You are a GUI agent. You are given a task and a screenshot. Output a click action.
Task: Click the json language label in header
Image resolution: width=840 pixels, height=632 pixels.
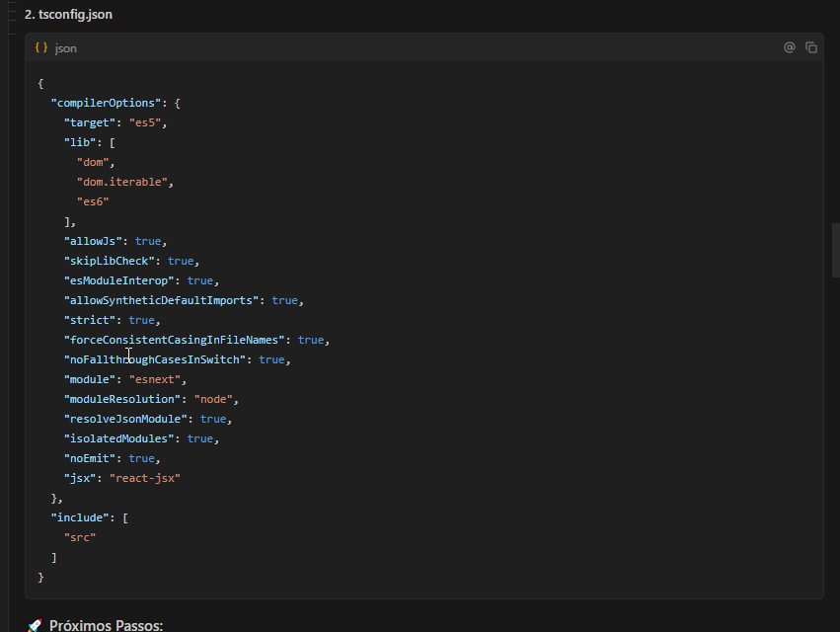pyautogui.click(x=65, y=47)
